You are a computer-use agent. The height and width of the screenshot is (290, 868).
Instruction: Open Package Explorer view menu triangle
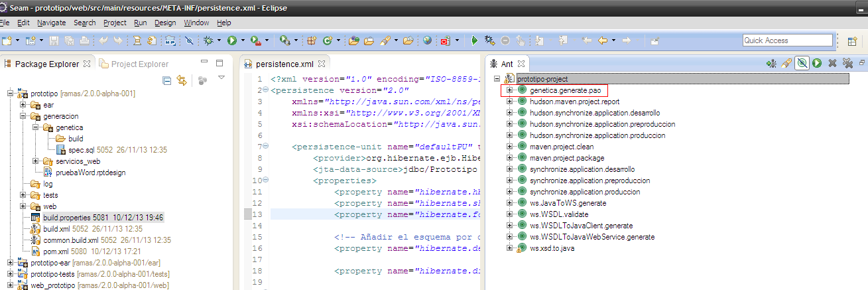click(221, 78)
